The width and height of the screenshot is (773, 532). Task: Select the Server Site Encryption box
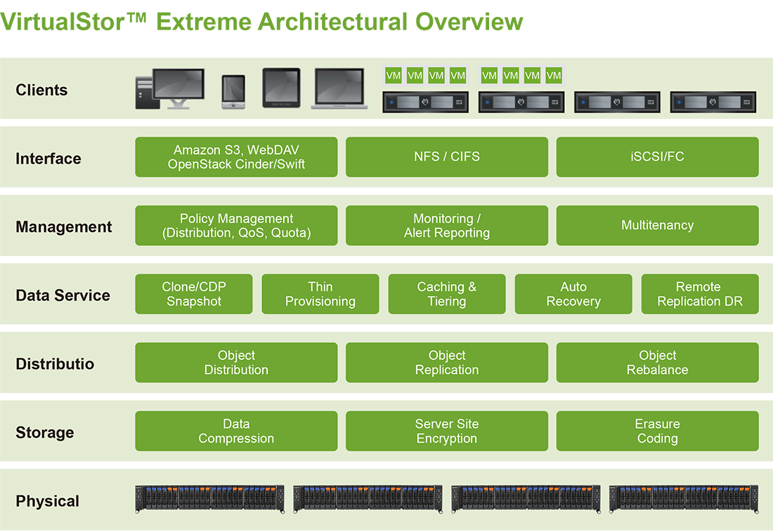point(447,431)
